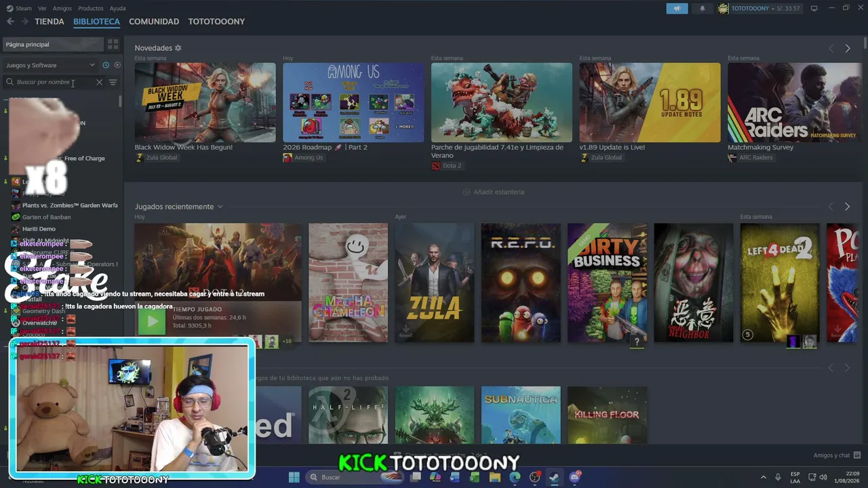Screen dimensions: 868x488
Task: Select Hariti Demo in game list
Action: point(39,229)
